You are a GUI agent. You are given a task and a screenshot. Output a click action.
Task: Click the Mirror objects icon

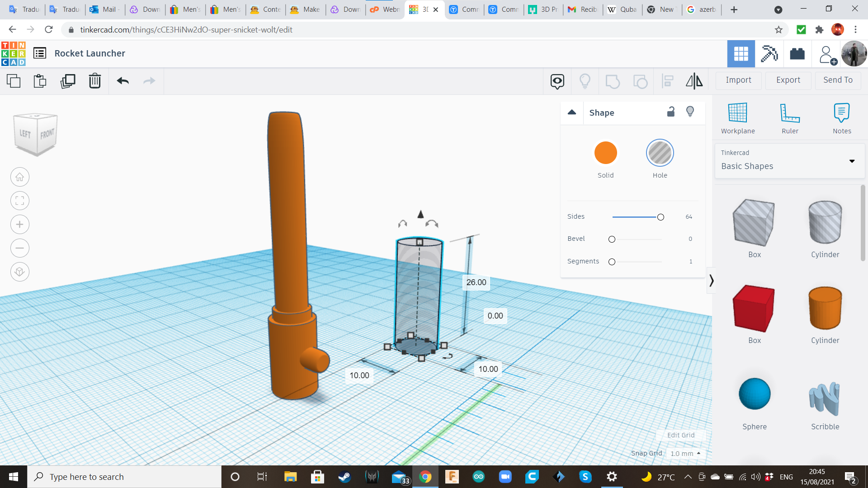click(694, 81)
